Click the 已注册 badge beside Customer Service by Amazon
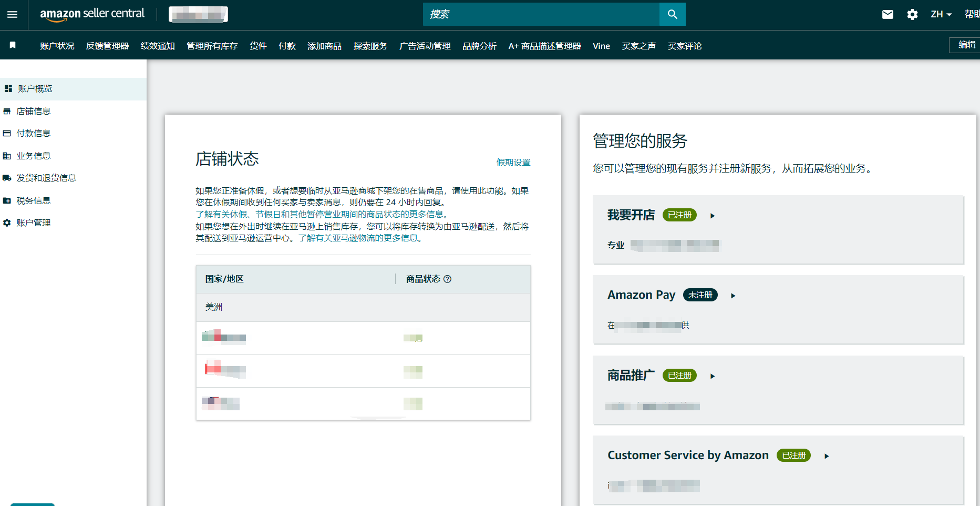980x506 pixels. tap(793, 456)
